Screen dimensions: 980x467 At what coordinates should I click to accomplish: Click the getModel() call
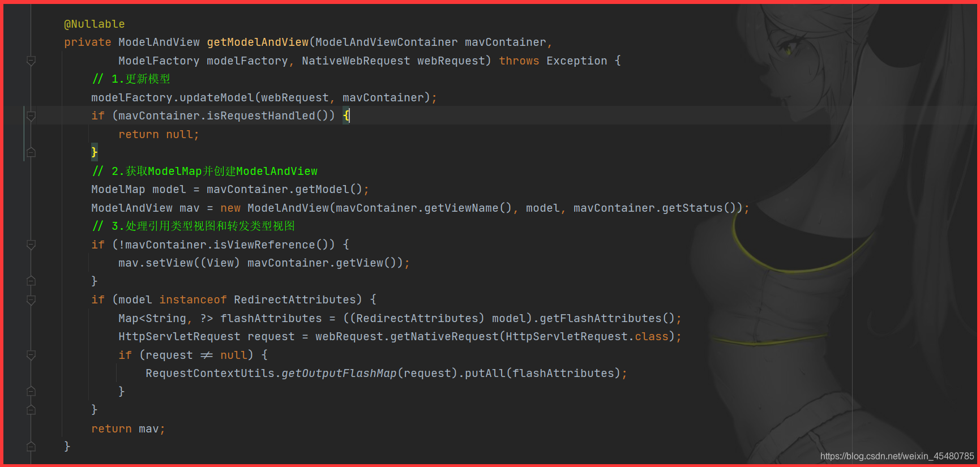[x=329, y=190]
